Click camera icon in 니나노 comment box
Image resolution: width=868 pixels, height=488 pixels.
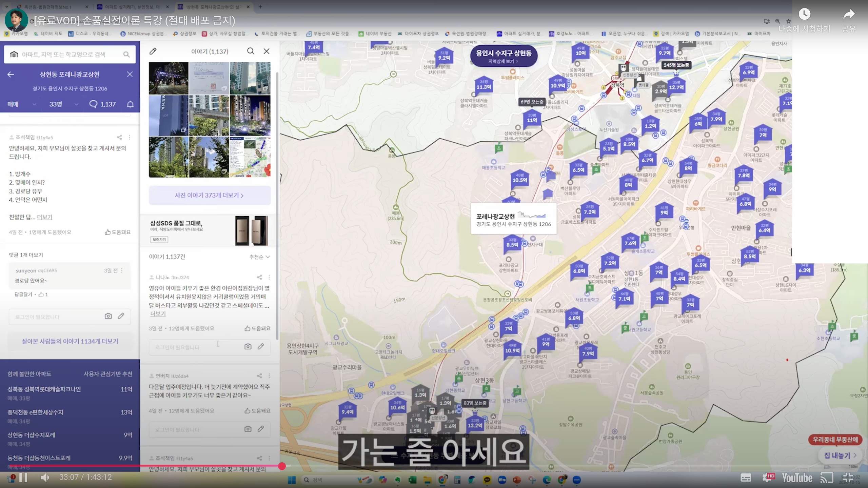(248, 346)
